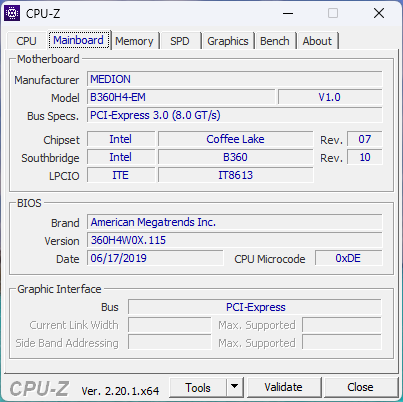Select the Mainboard tab
403x402 pixels.
pos(78,40)
